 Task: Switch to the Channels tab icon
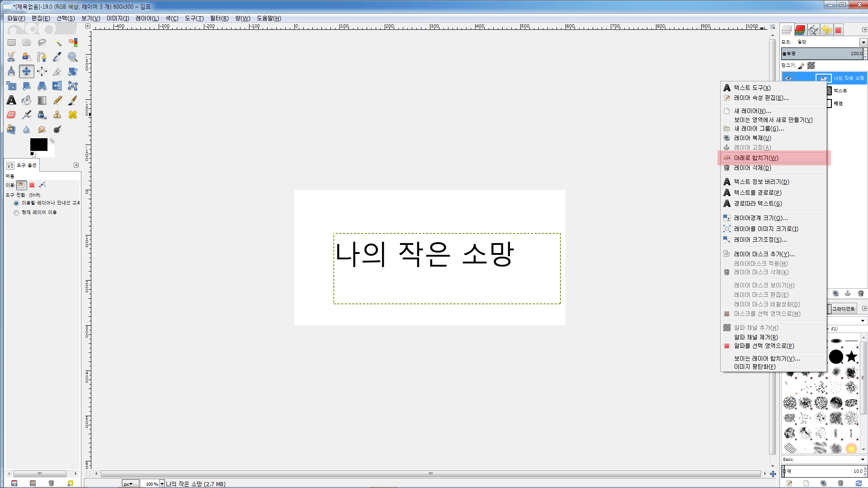click(800, 30)
